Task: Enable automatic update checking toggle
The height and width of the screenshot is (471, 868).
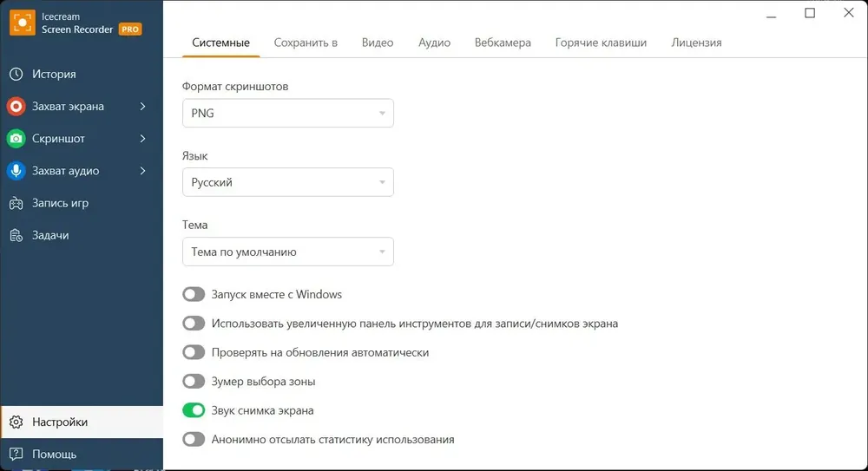Action: 194,353
